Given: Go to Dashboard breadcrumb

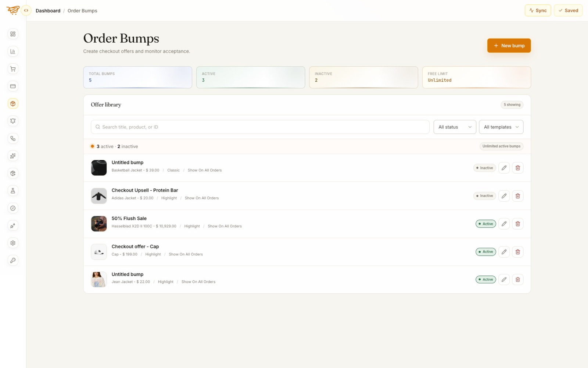Looking at the screenshot, I should point(48,11).
